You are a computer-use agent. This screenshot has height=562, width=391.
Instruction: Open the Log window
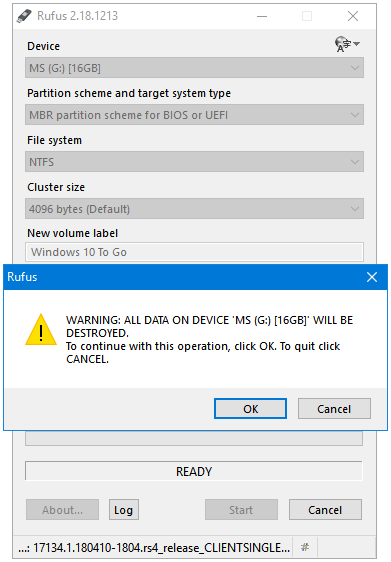pos(124,510)
